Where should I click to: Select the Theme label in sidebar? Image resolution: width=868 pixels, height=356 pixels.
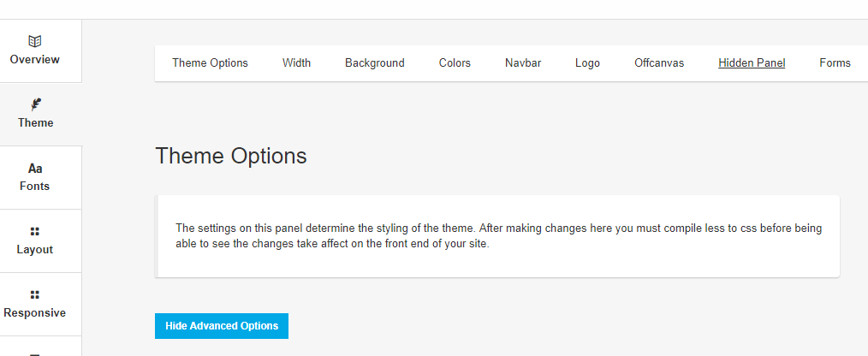point(35,122)
